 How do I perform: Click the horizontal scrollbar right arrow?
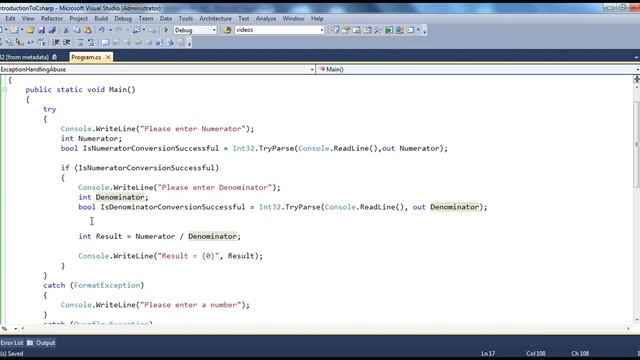(x=628, y=329)
